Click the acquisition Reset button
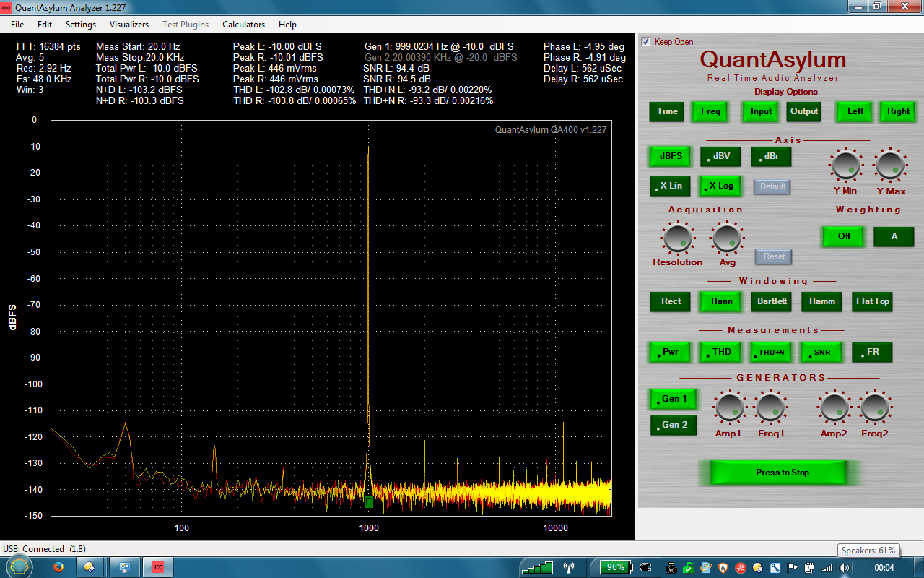Image resolution: width=924 pixels, height=578 pixels. (x=774, y=256)
